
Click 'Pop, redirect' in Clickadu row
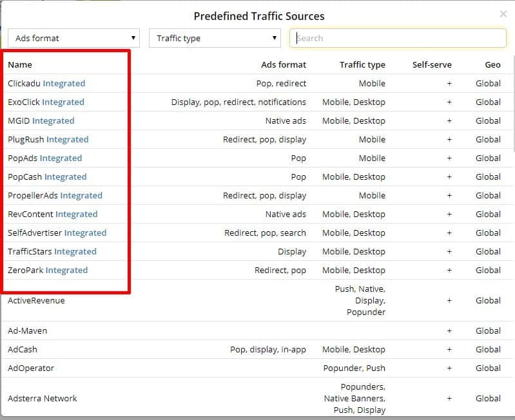[281, 83]
